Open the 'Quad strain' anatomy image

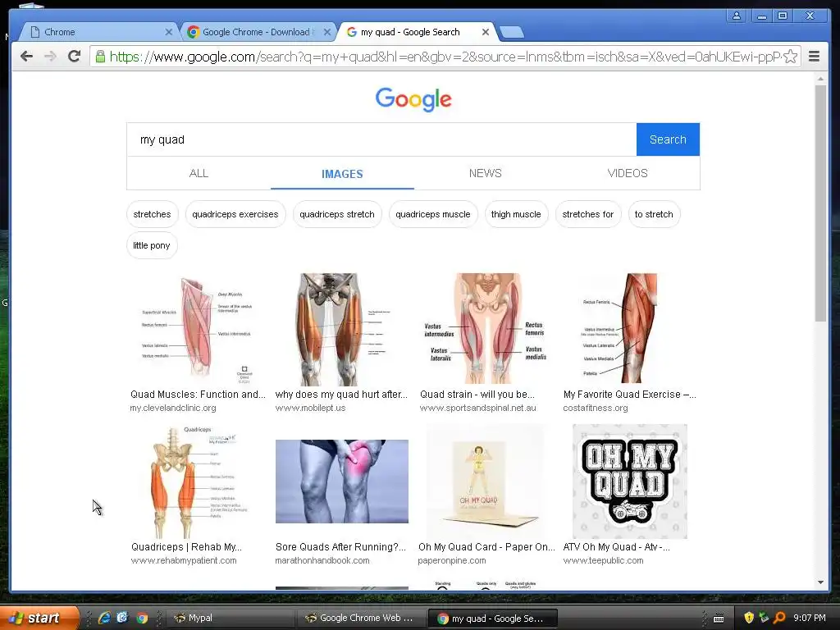point(486,328)
